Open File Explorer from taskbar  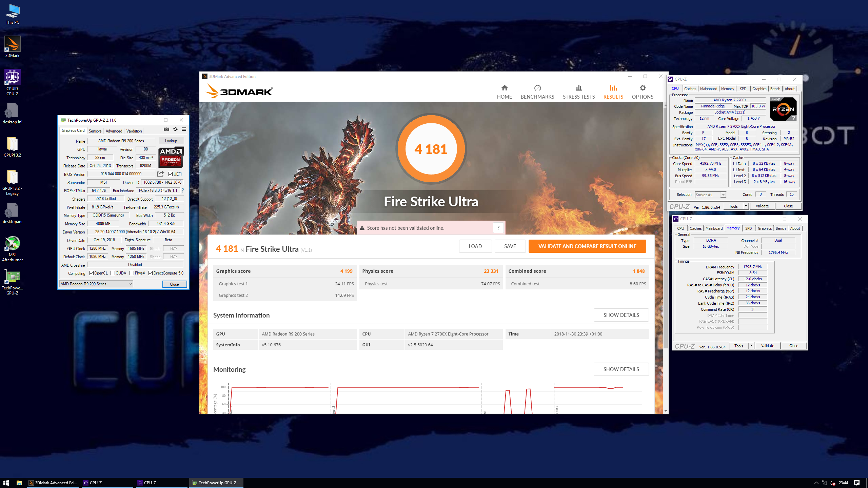(19, 483)
